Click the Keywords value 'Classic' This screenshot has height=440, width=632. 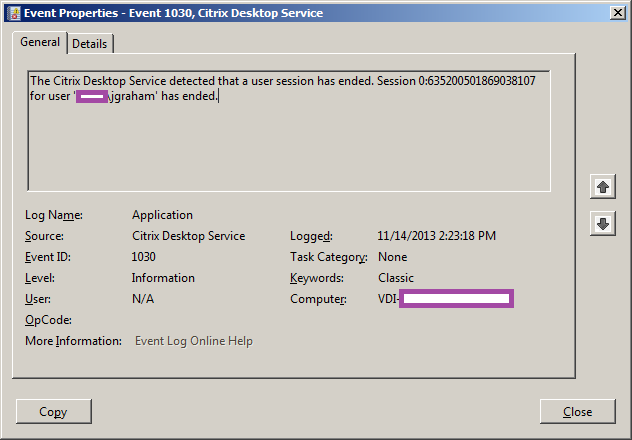396,278
